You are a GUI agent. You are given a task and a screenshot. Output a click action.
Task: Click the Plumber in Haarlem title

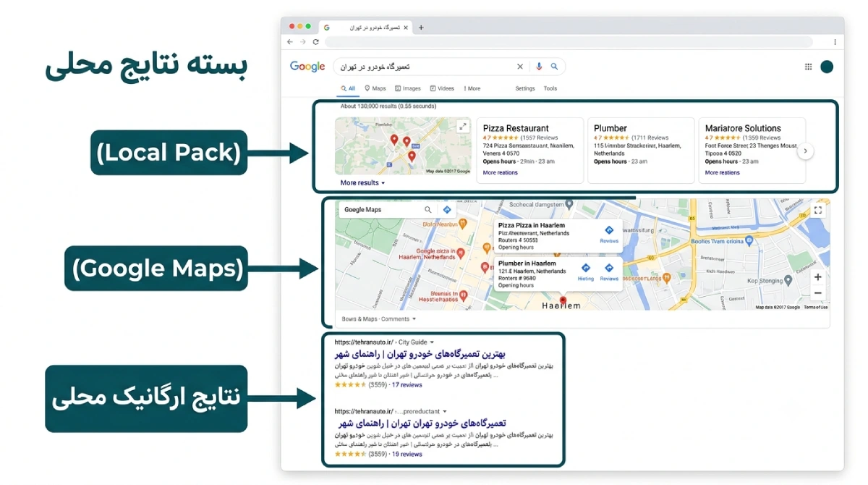(527, 263)
